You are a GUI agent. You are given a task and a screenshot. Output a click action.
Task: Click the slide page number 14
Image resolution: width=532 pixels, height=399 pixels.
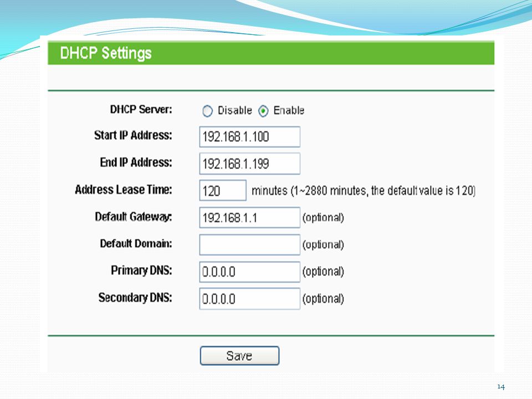point(501,387)
